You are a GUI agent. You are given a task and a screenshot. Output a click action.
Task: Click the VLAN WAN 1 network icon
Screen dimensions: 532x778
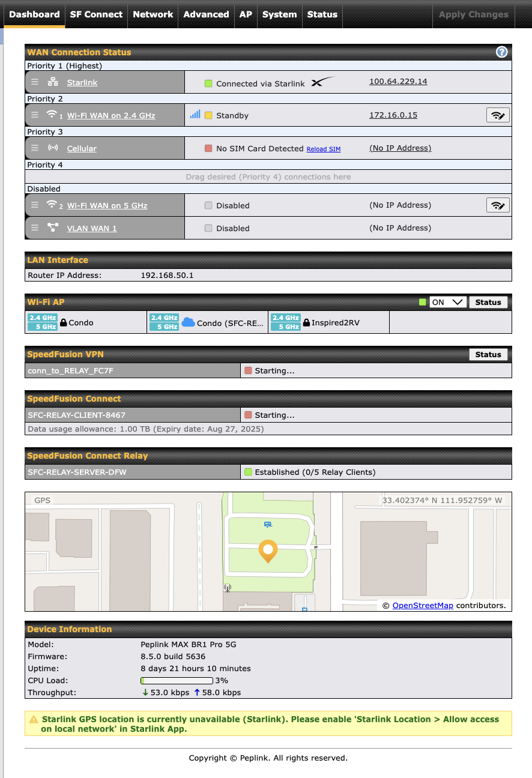click(53, 228)
